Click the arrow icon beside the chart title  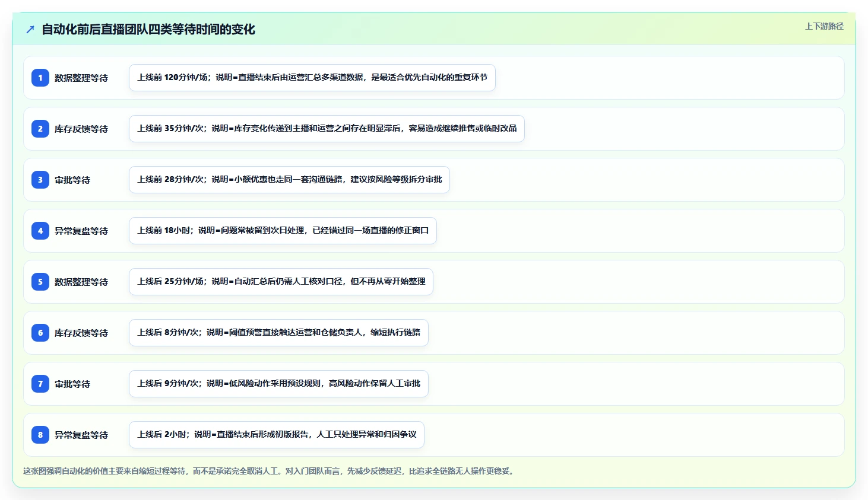pyautogui.click(x=30, y=29)
